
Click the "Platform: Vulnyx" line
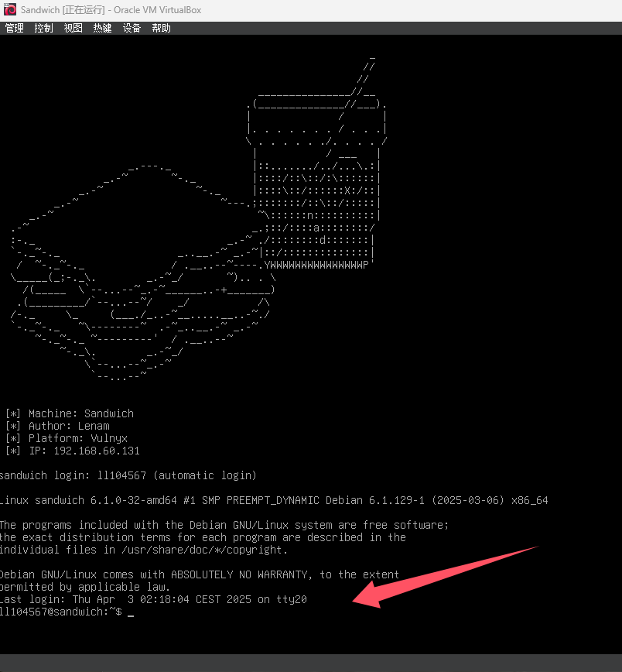click(70, 438)
